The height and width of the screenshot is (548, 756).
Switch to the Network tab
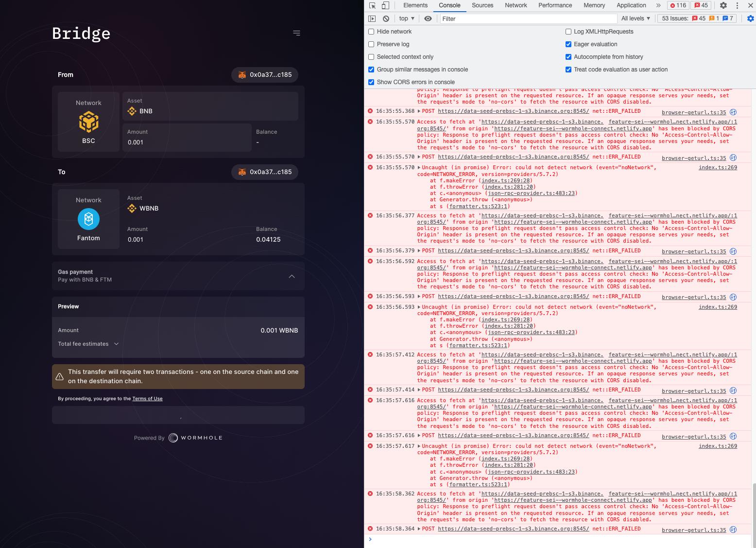[x=515, y=5]
